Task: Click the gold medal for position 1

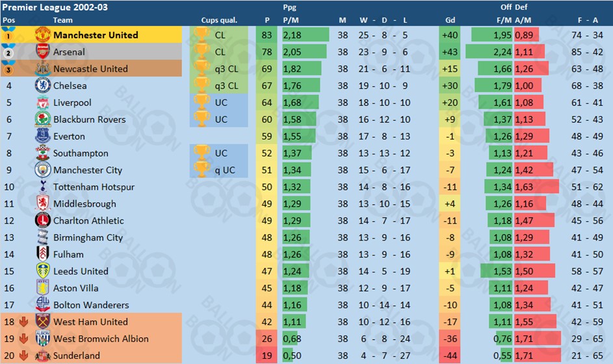Action: pyautogui.click(x=8, y=35)
